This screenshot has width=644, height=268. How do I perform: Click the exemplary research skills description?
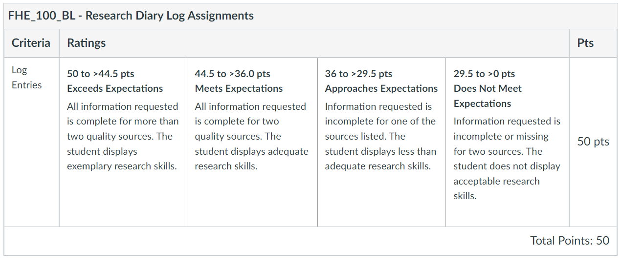click(123, 136)
